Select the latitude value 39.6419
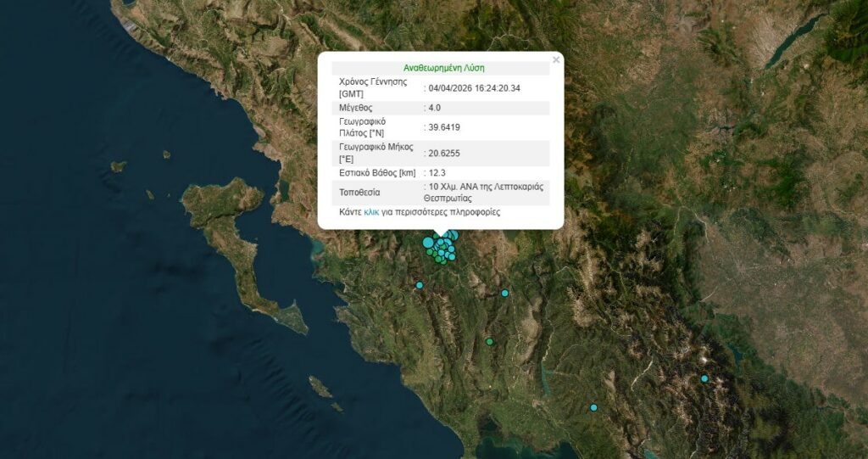 (x=444, y=127)
